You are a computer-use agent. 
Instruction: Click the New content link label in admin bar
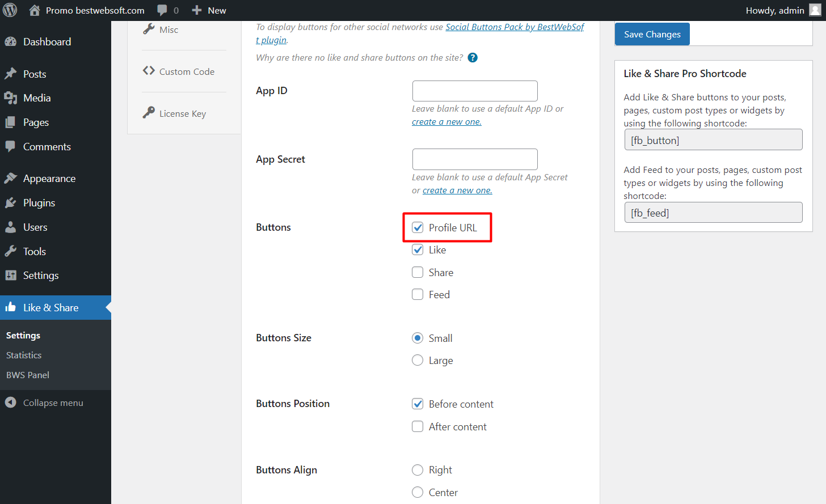[217, 10]
